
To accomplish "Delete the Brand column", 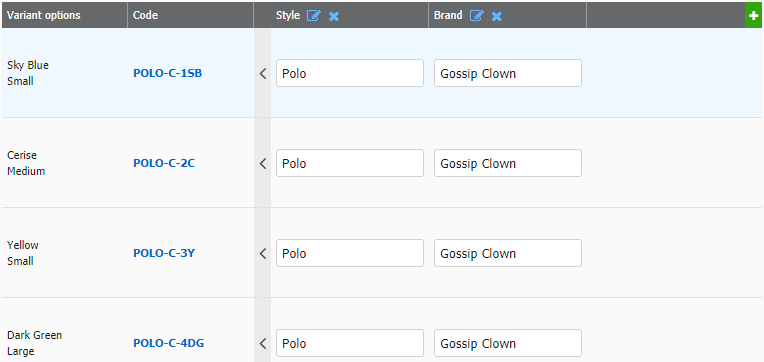I will [497, 17].
